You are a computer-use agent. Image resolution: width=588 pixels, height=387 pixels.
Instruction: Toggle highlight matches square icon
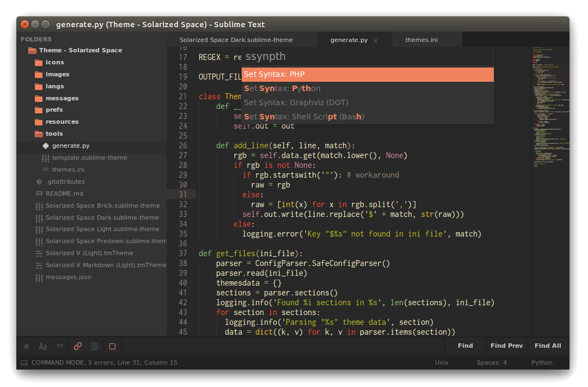[x=112, y=347]
